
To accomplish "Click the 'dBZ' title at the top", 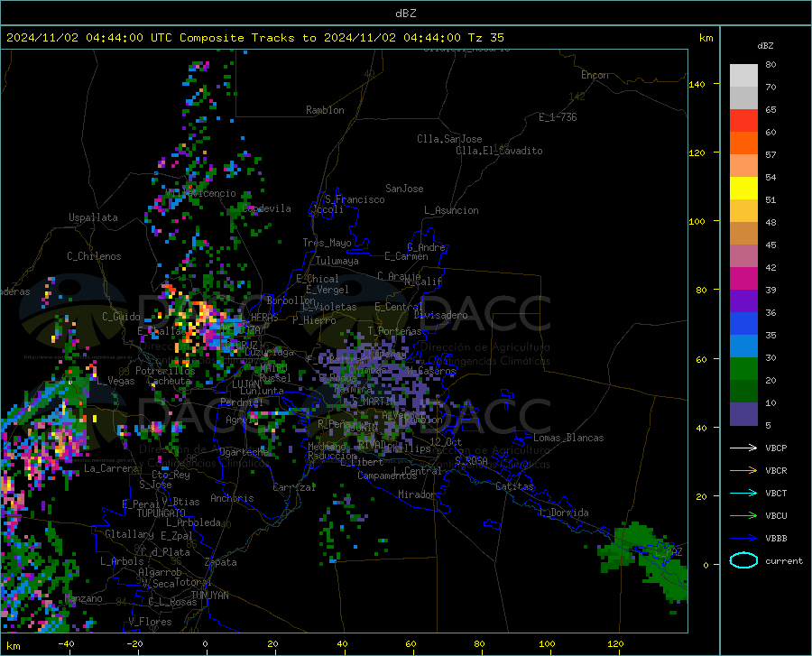I will click(405, 14).
